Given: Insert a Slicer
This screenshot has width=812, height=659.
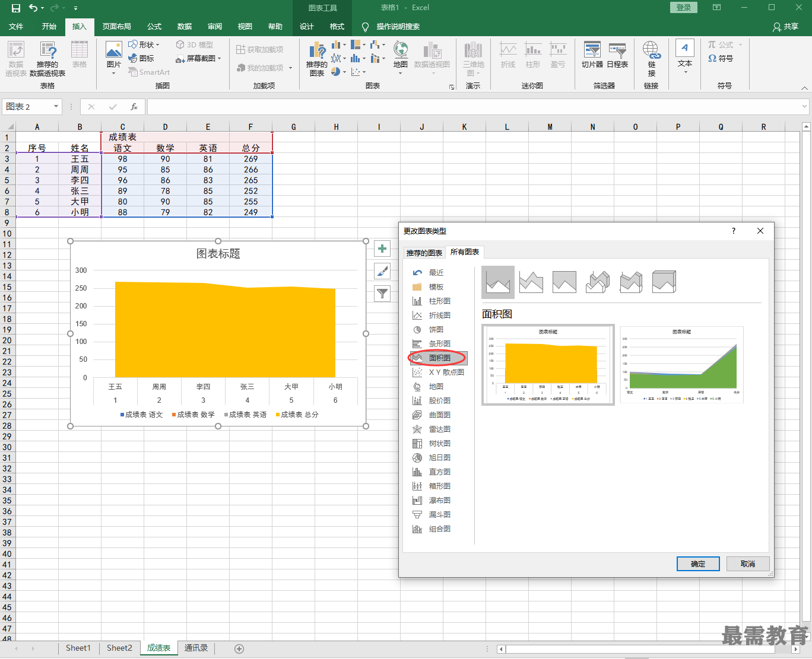Looking at the screenshot, I should tap(592, 55).
